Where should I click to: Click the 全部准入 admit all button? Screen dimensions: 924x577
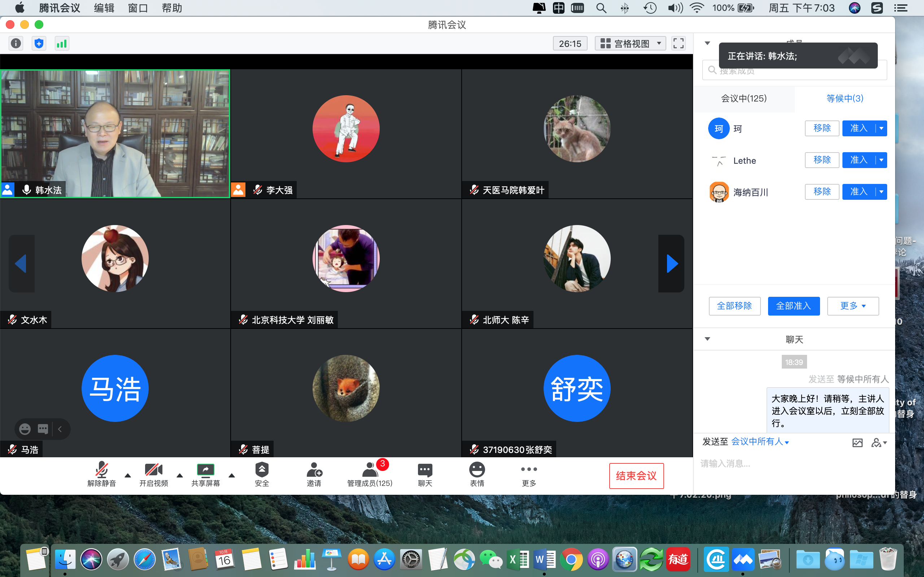pos(793,306)
